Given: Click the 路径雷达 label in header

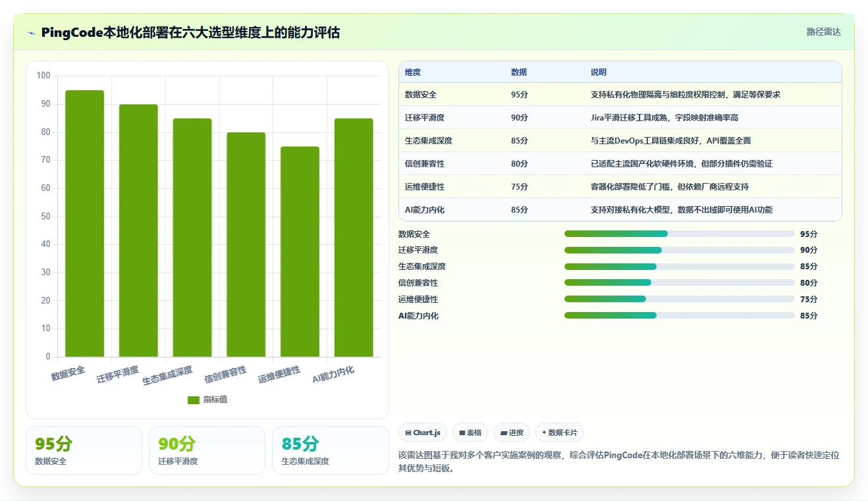Looking at the screenshot, I should tap(824, 32).
